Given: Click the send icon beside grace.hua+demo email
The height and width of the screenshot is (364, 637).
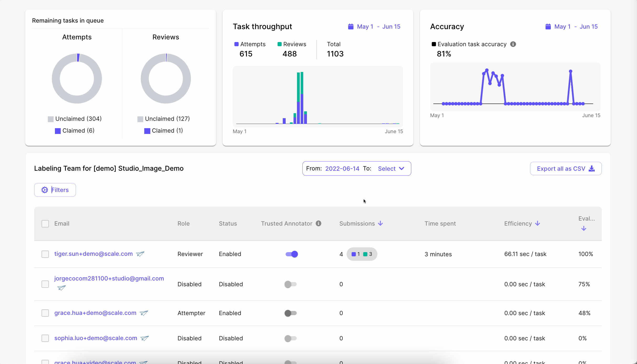Looking at the screenshot, I should click(144, 313).
